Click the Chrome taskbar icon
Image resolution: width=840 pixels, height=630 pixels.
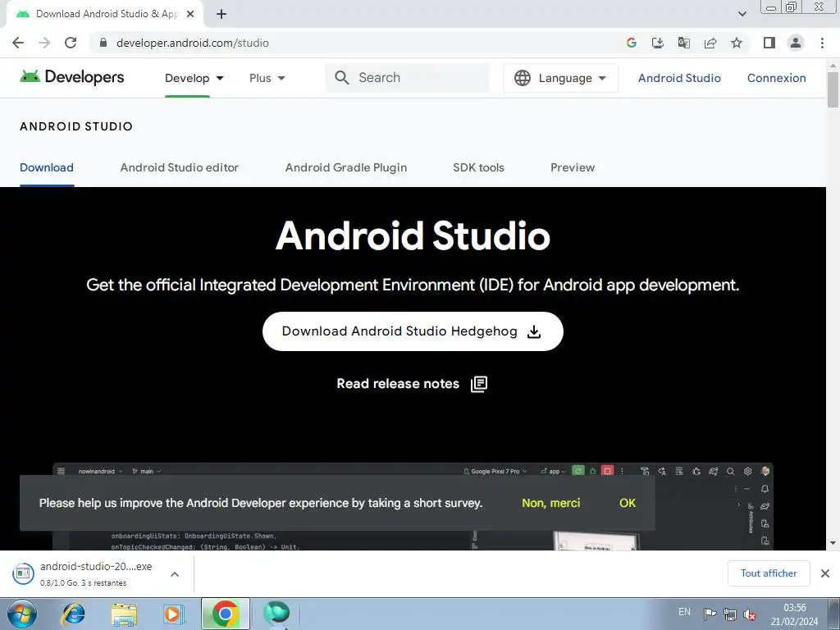click(225, 614)
